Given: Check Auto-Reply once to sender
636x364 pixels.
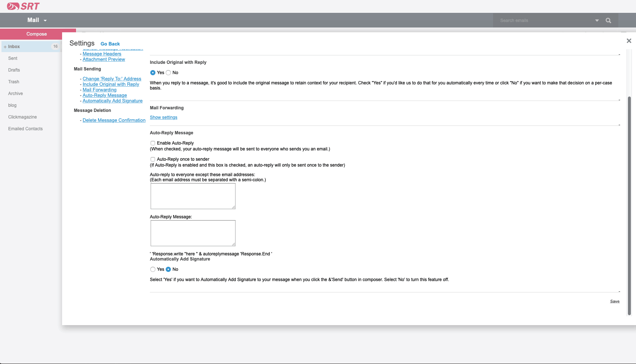Looking at the screenshot, I should [153, 159].
